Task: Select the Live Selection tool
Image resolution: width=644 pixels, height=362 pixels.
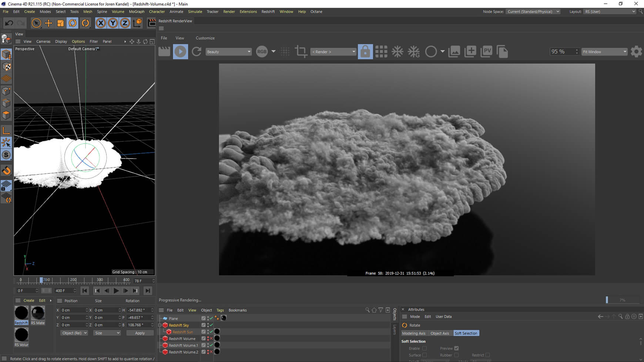Action: 36,23
